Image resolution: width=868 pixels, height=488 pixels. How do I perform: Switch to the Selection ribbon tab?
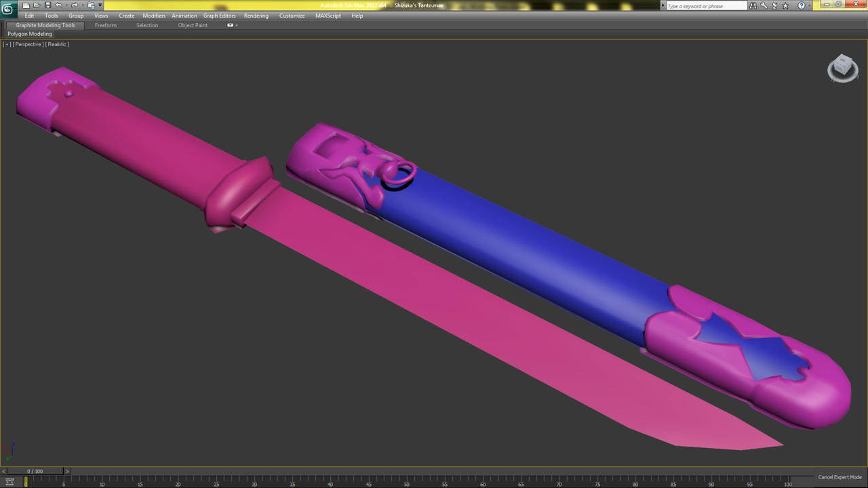(147, 25)
